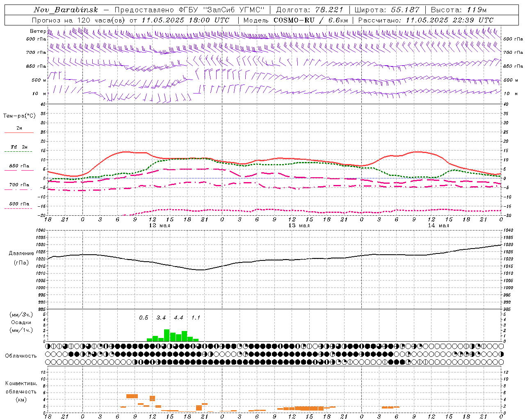The height and width of the screenshot is (420, 525).
Task: Click the '13 мая' date label
Action: click(x=299, y=226)
